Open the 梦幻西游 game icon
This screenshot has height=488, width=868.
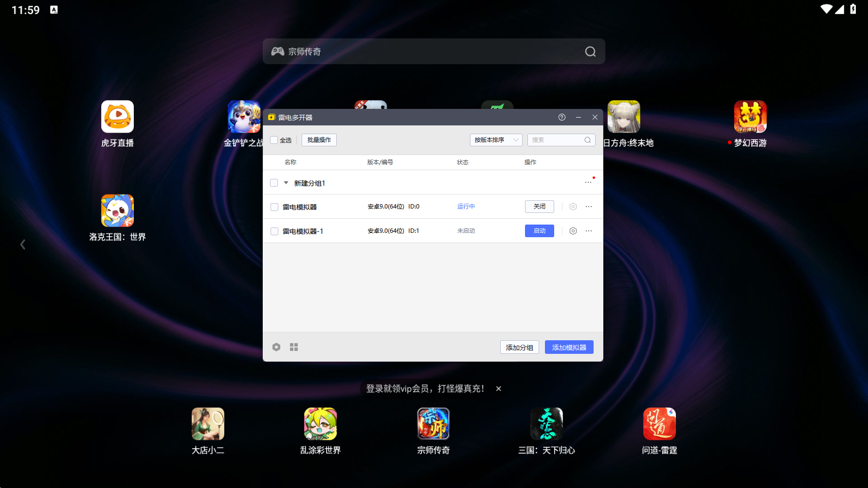750,117
